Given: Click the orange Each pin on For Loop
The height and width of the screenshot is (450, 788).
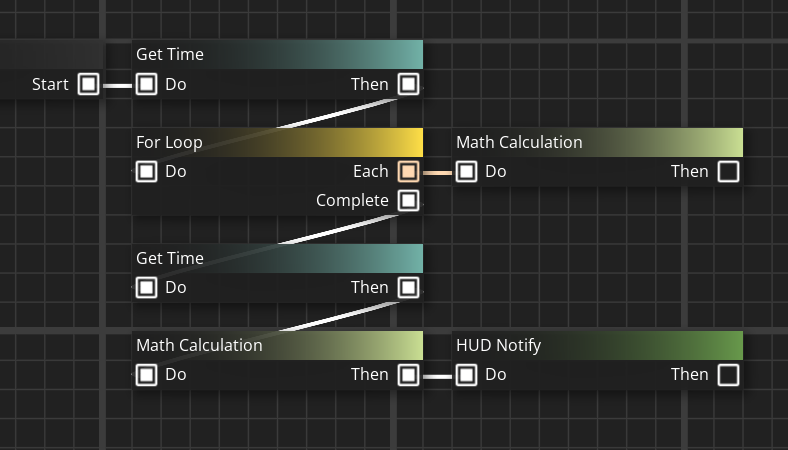Looking at the screenshot, I should pyautogui.click(x=408, y=171).
